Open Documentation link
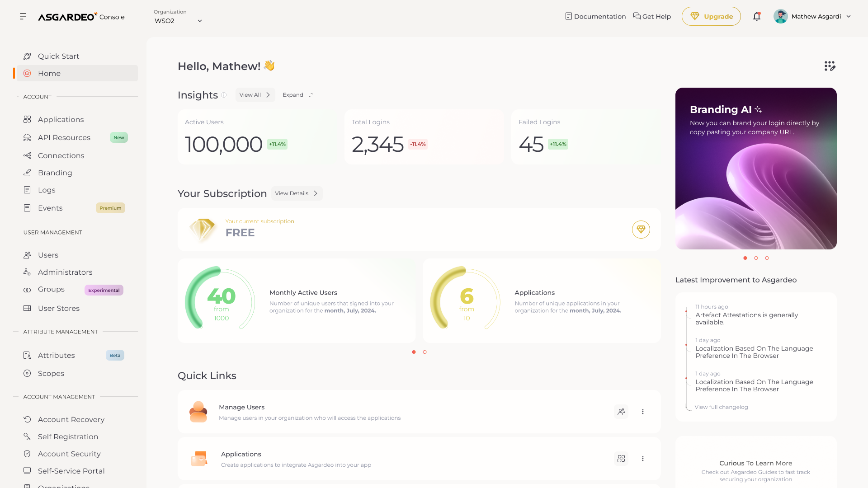Screen dimensions: 868x488 pyautogui.click(x=595, y=17)
